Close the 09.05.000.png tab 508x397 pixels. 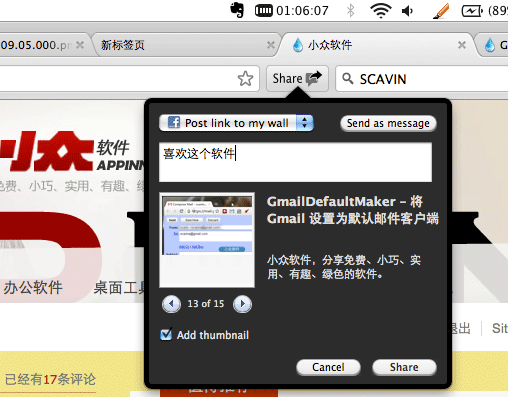80,45
